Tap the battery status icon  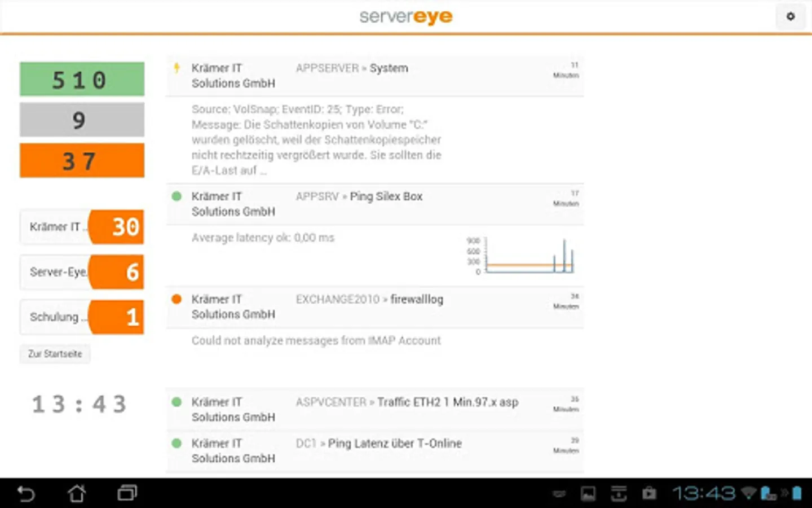click(x=797, y=494)
